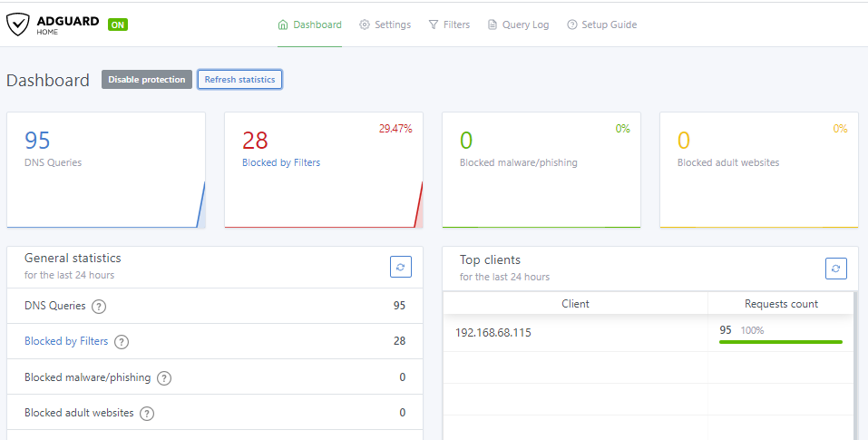Click the green requests progress bar for 192.168.68.115
This screenshot has height=440, width=868.
[781, 342]
